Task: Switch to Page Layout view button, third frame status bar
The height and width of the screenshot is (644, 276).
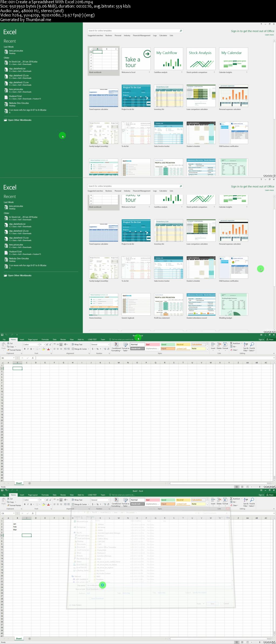Action: (x=242, y=487)
